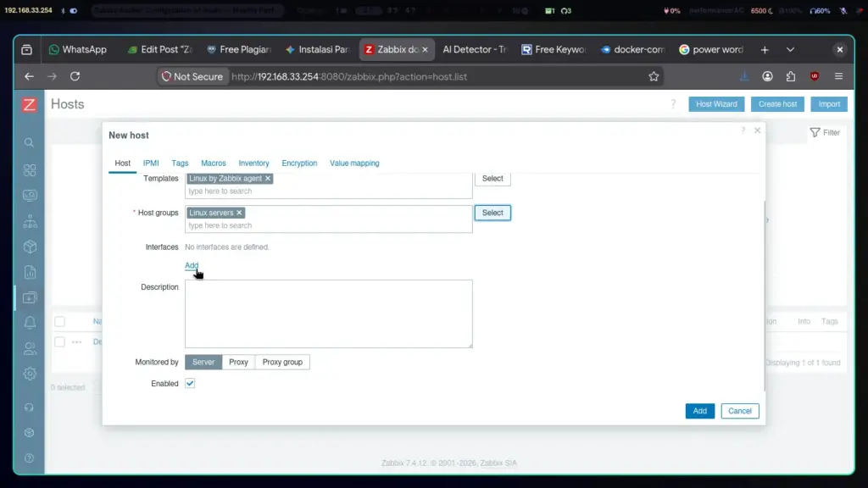Open Help question icon in sidebar
This screenshot has width=868, height=488.
click(30, 458)
